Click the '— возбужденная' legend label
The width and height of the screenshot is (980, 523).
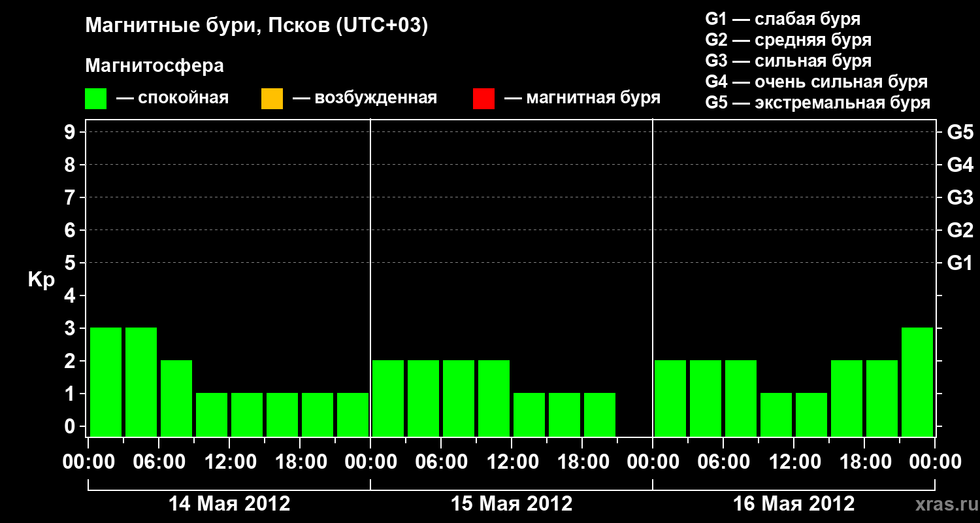click(x=365, y=98)
